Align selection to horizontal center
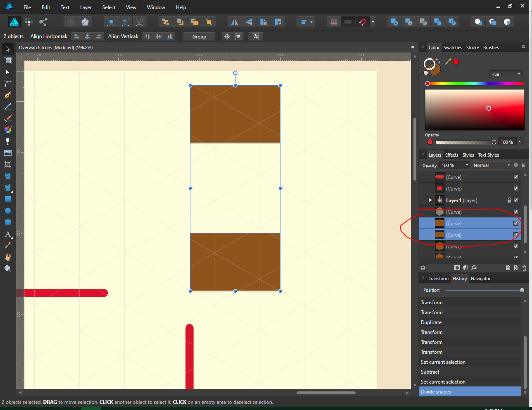The image size is (532, 410). tap(87, 36)
